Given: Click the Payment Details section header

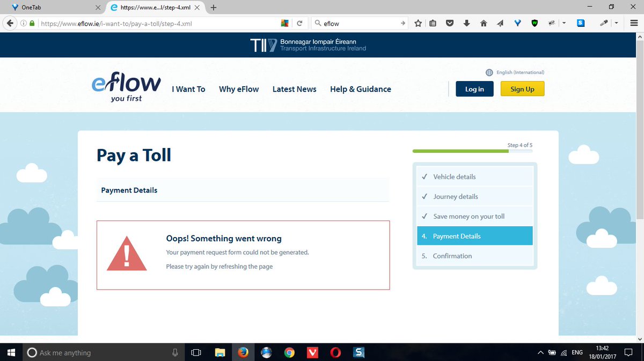Looking at the screenshot, I should (243, 190).
